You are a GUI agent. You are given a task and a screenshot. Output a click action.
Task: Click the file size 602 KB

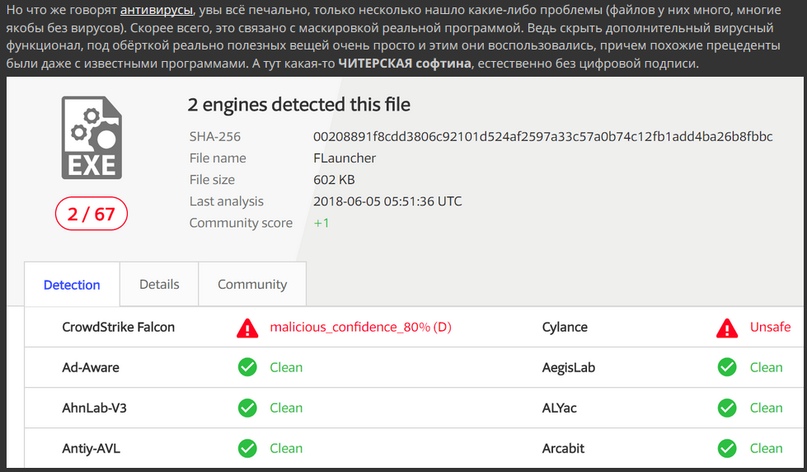coord(334,180)
